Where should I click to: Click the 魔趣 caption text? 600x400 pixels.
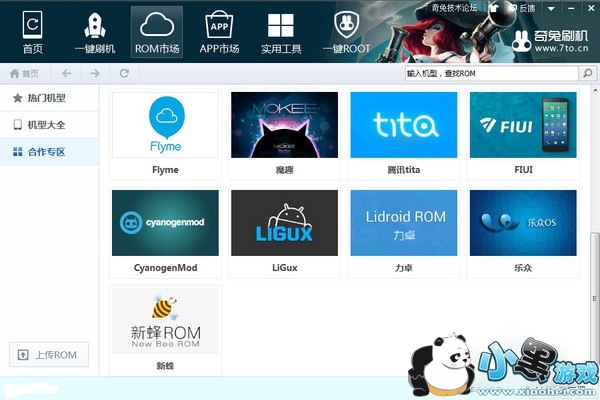[284, 170]
